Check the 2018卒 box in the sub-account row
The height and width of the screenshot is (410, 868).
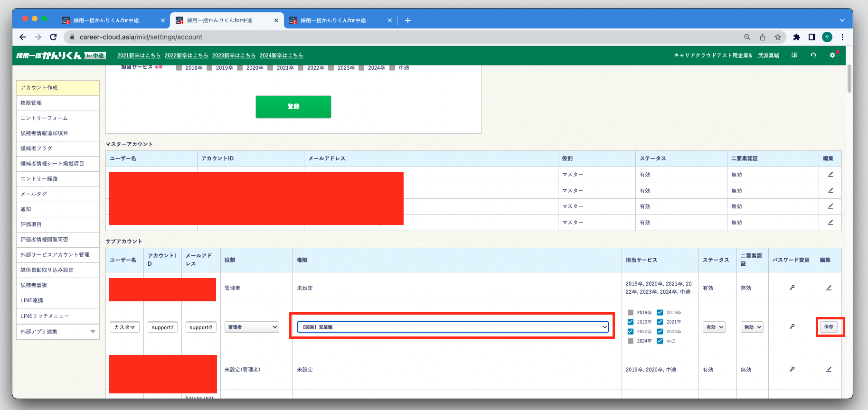coord(631,313)
